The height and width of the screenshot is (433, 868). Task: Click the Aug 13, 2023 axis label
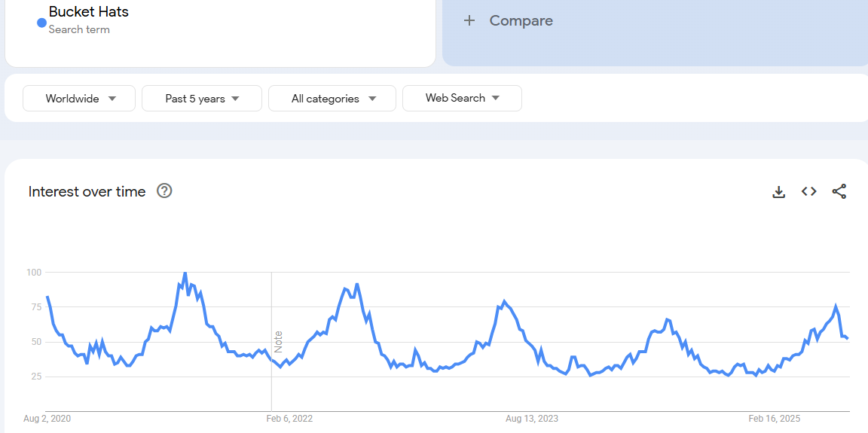pyautogui.click(x=532, y=419)
